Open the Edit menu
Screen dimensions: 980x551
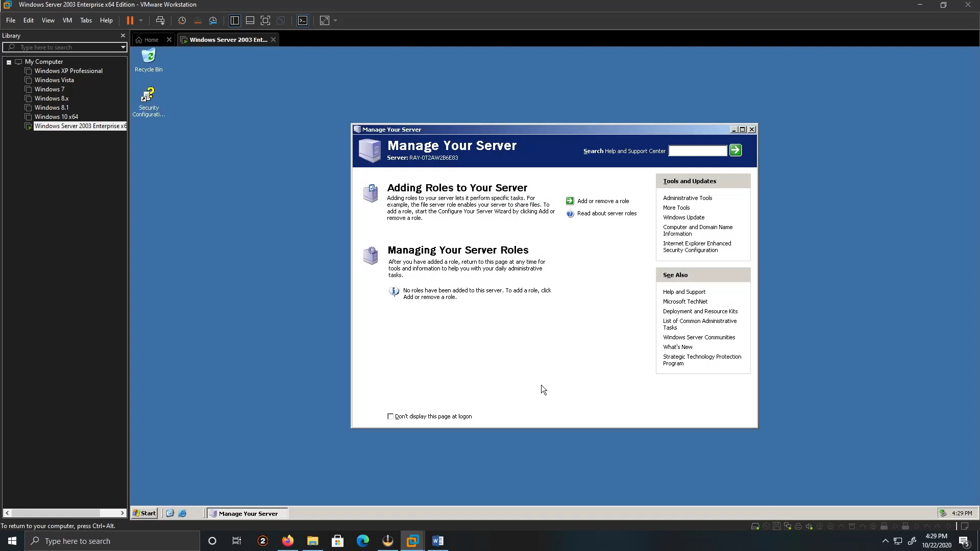(29, 20)
